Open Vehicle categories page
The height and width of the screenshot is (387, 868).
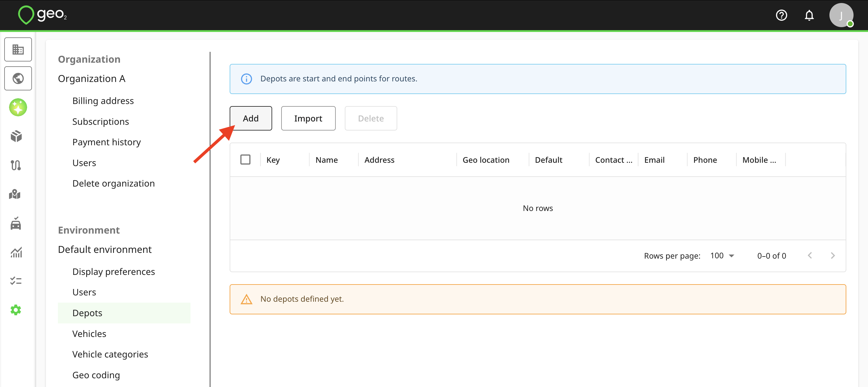tap(110, 354)
